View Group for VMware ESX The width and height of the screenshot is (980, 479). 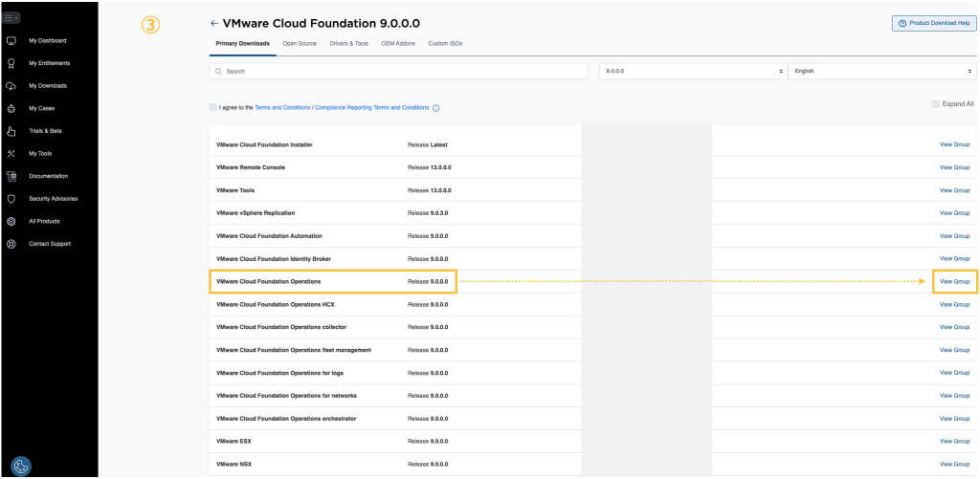954,442
